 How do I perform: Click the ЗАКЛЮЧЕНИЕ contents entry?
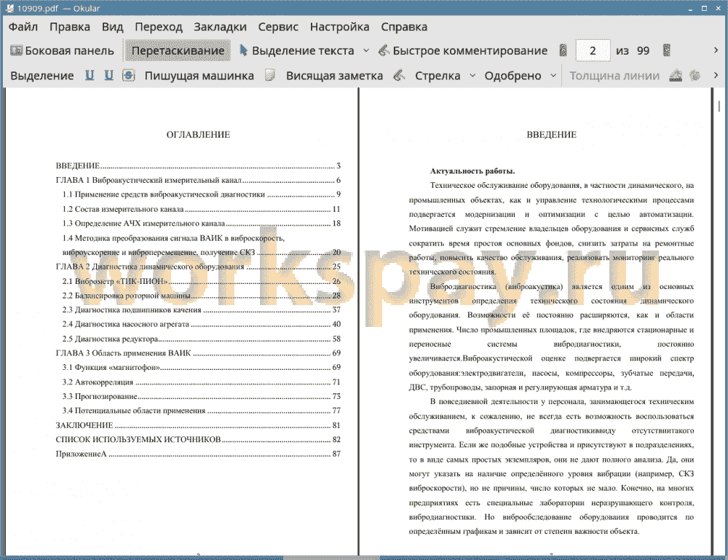coord(198,425)
